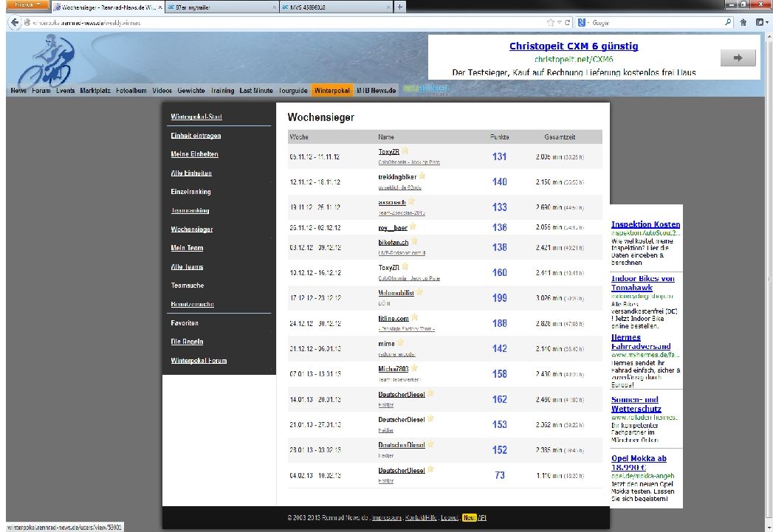Click the Firefox home icon
Image resolution: width=773 pixels, height=532 pixels.
click(743, 22)
